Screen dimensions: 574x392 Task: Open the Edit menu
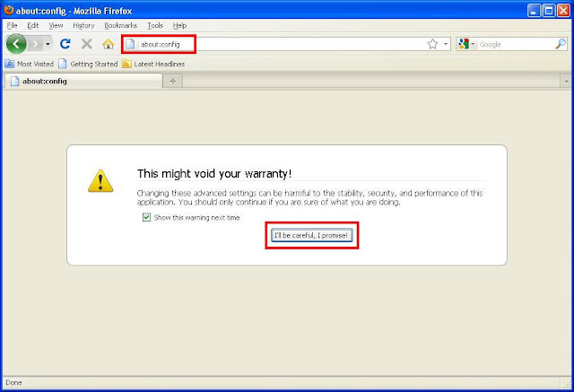pyautogui.click(x=33, y=25)
